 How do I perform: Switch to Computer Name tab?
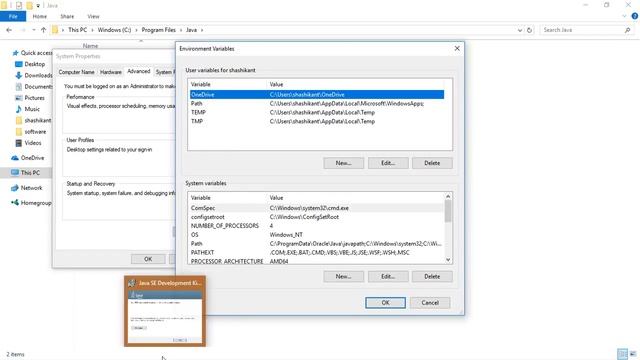click(76, 72)
